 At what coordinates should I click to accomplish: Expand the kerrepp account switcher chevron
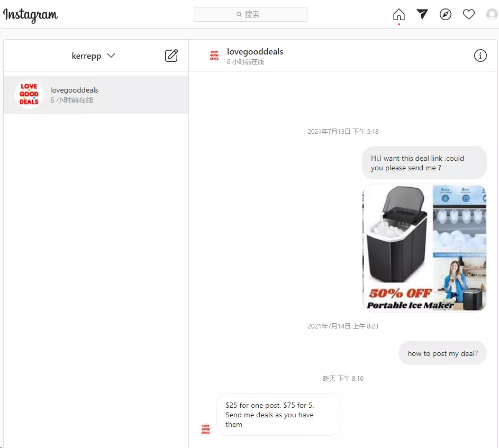coord(111,56)
